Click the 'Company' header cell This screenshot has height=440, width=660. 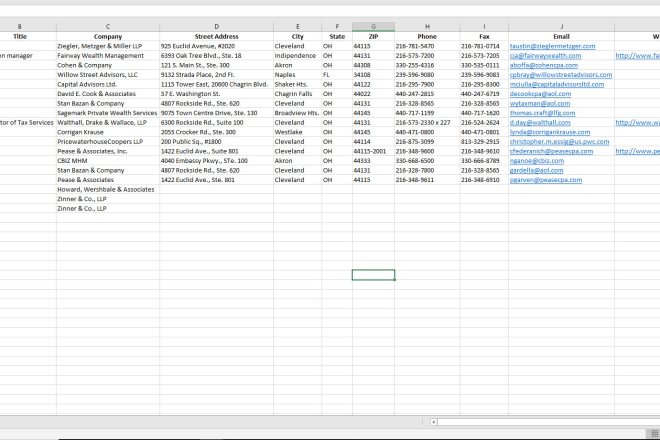pos(108,37)
